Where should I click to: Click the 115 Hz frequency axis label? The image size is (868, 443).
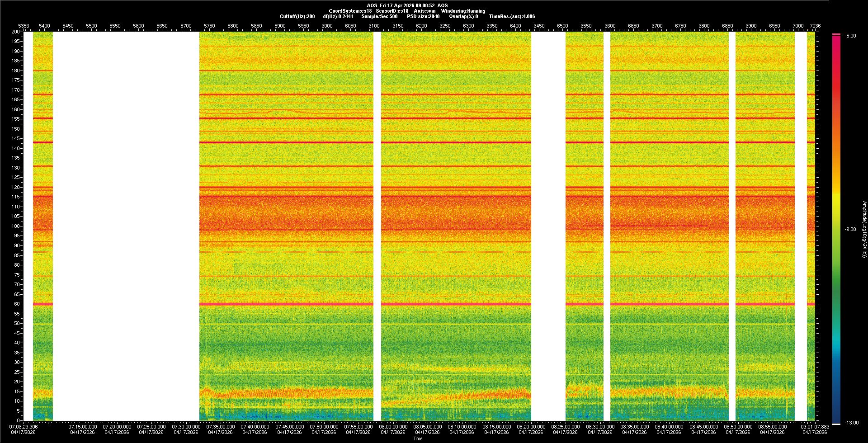[x=16, y=197]
